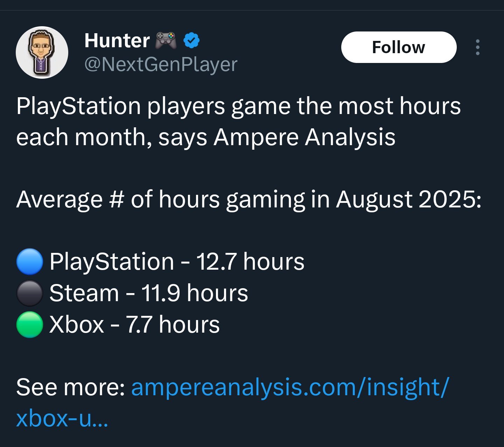
Task: Open the @NextGenPlayer handle
Action: (x=161, y=64)
